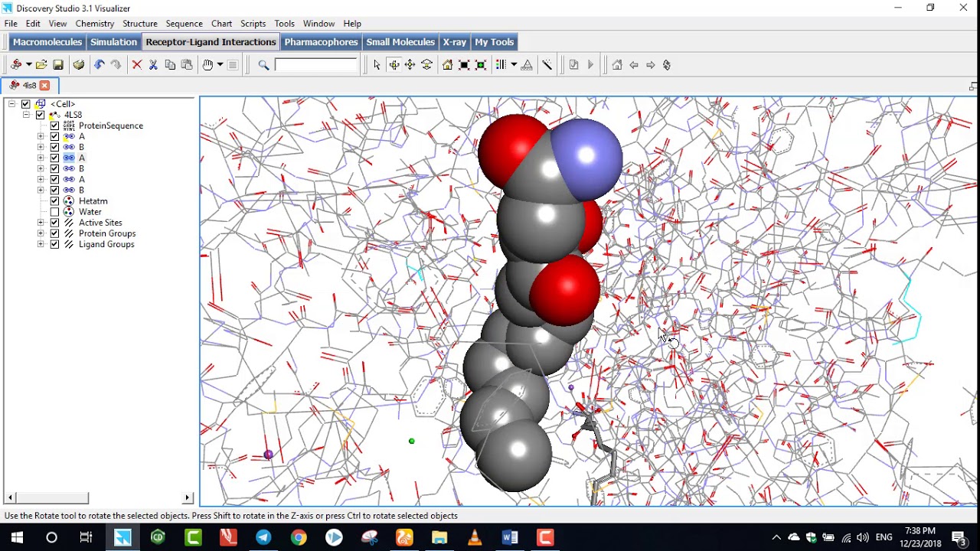This screenshot has width=980, height=551.
Task: Activate the Translate tool
Action: click(x=410, y=65)
